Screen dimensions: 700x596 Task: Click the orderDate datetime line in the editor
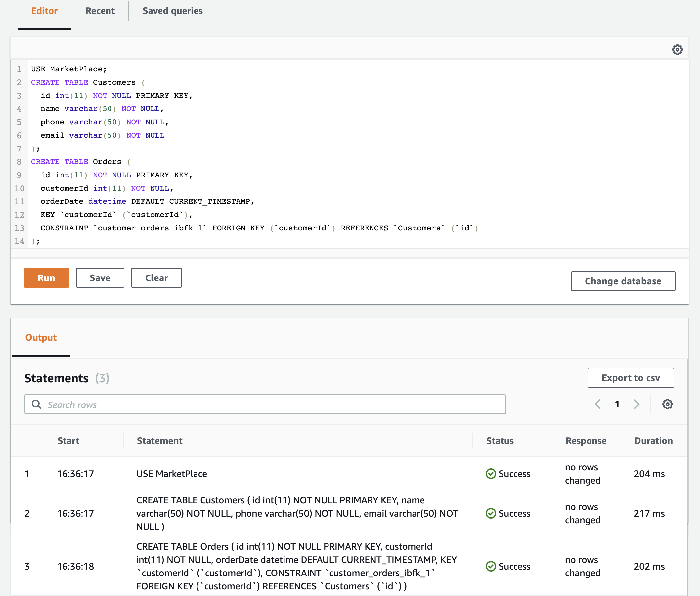(x=147, y=202)
